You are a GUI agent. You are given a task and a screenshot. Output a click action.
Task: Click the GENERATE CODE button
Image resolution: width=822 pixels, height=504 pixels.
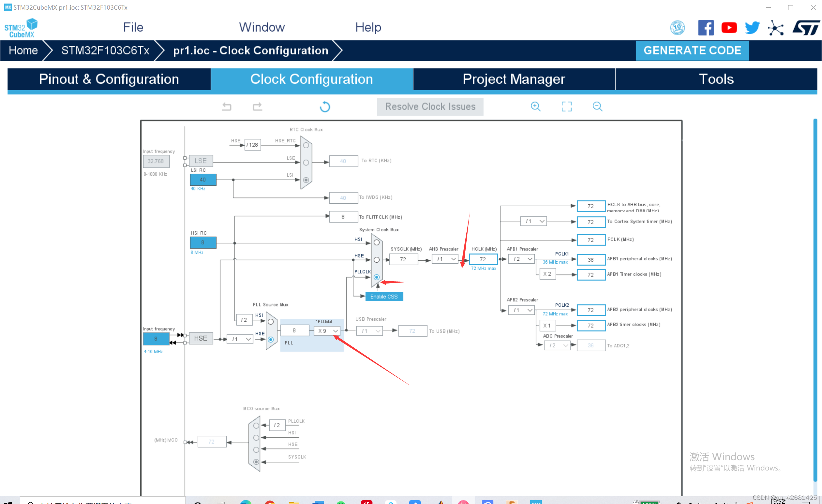pyautogui.click(x=692, y=50)
